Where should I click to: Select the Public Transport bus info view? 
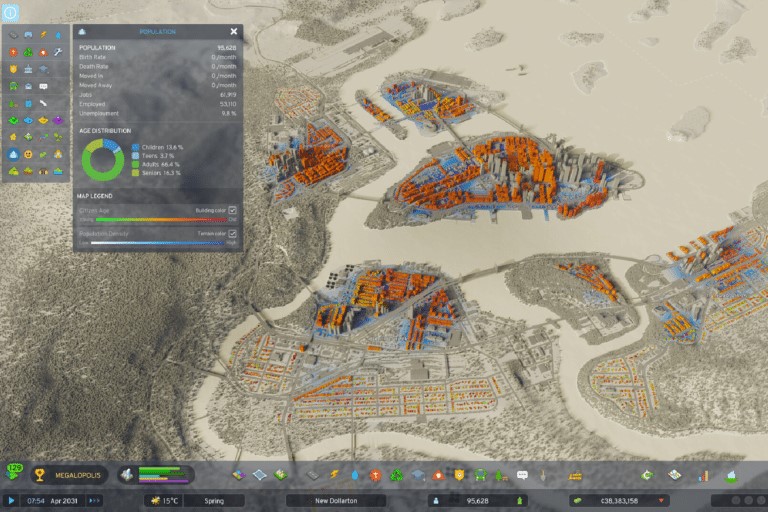pyautogui.click(x=13, y=86)
